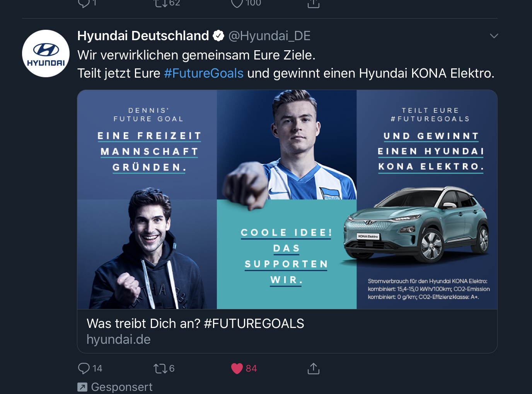The image size is (532, 394).
Task: Open the #FutureGoals hashtag link
Action: [x=204, y=73]
